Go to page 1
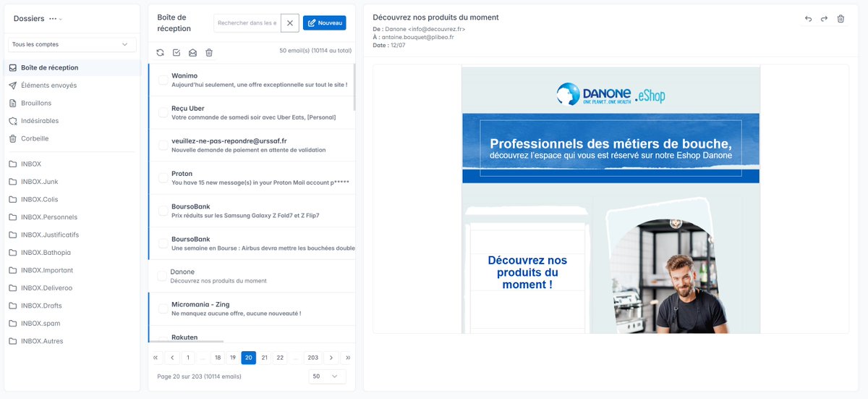The image size is (868, 399). [188, 358]
